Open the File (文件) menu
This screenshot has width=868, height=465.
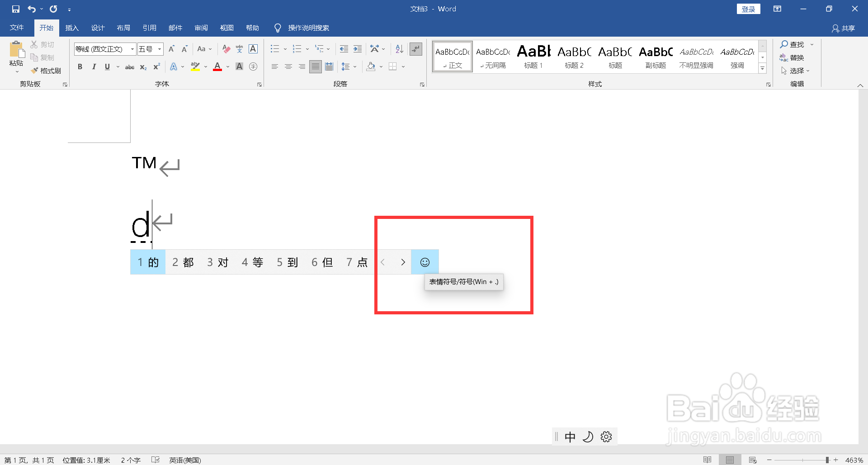coord(17,28)
